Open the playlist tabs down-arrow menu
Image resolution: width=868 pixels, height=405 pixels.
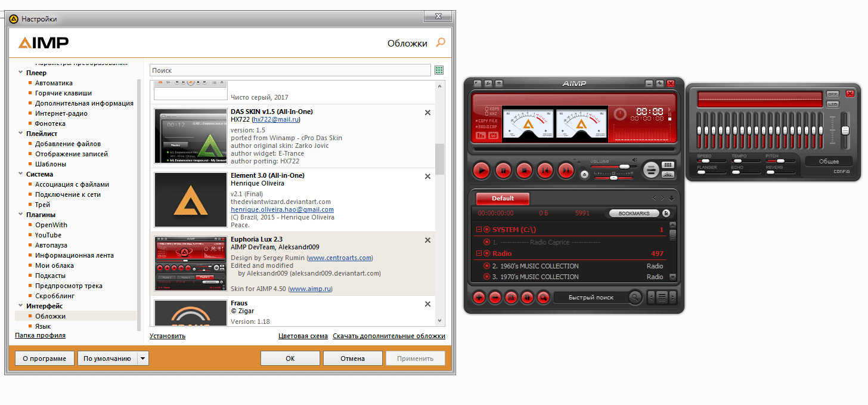coord(671,198)
